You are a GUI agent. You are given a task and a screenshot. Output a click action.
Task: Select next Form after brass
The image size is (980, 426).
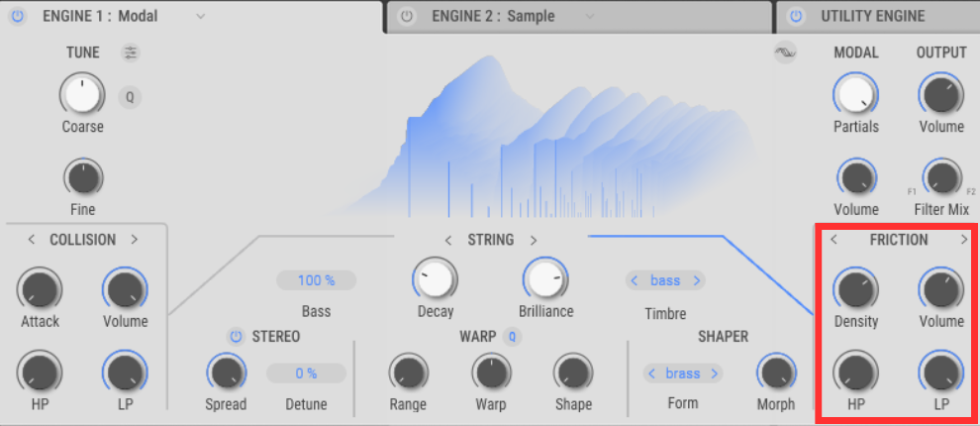714,374
